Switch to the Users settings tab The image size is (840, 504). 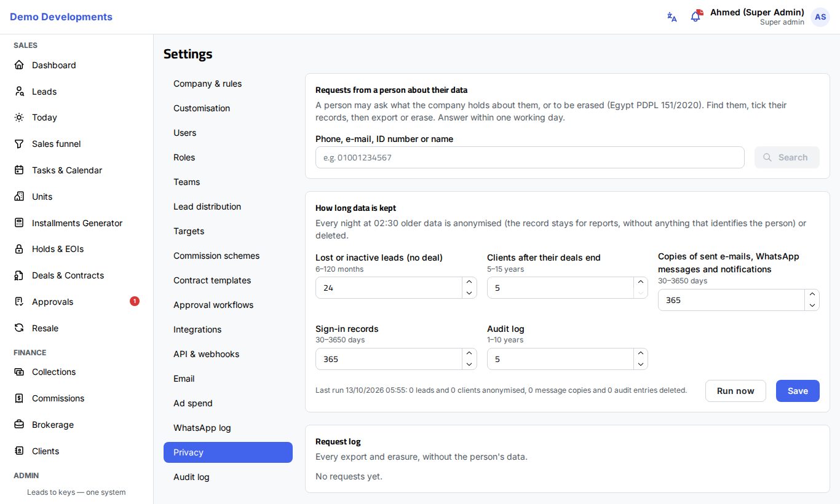[x=228, y=133]
